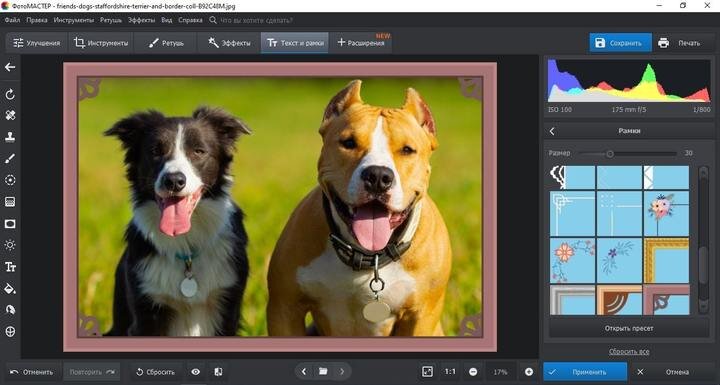Select the radial filter circle tool
The image size is (720, 385).
(x=10, y=180)
